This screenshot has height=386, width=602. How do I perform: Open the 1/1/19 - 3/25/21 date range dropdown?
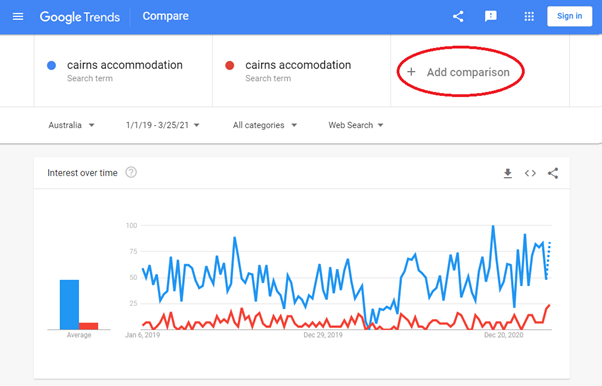(163, 125)
